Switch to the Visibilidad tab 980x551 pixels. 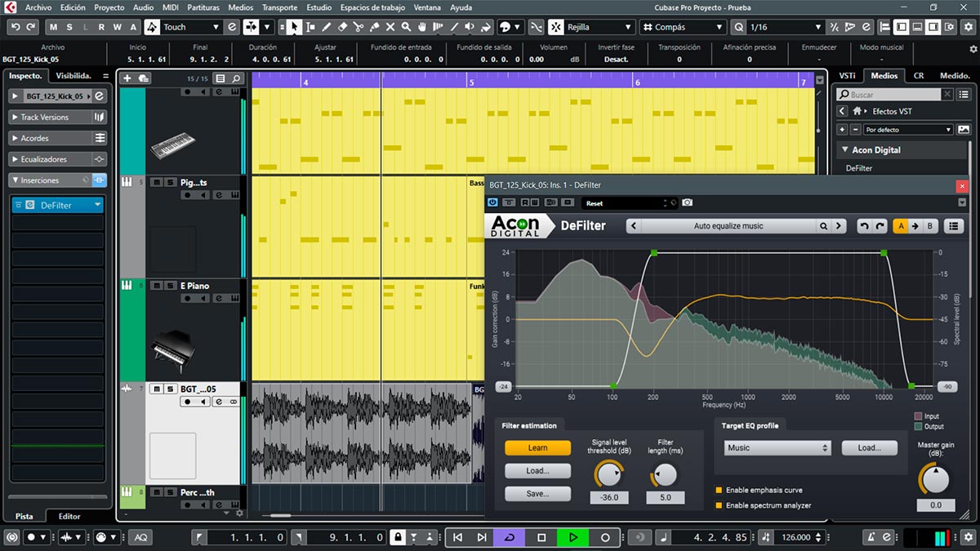click(73, 75)
